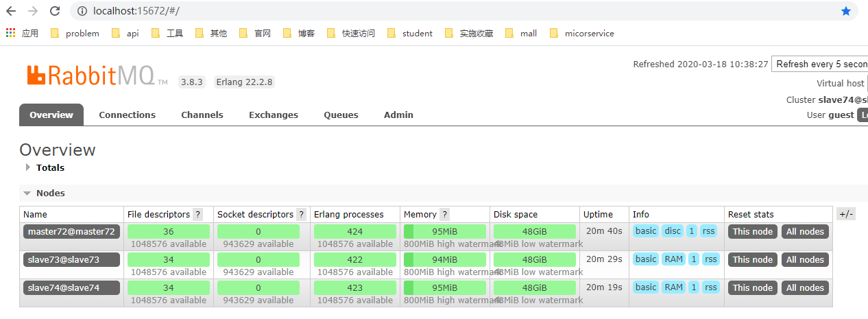Click the master72 memory usage bar 95MiB
The height and width of the screenshot is (319, 868).
[x=445, y=231]
